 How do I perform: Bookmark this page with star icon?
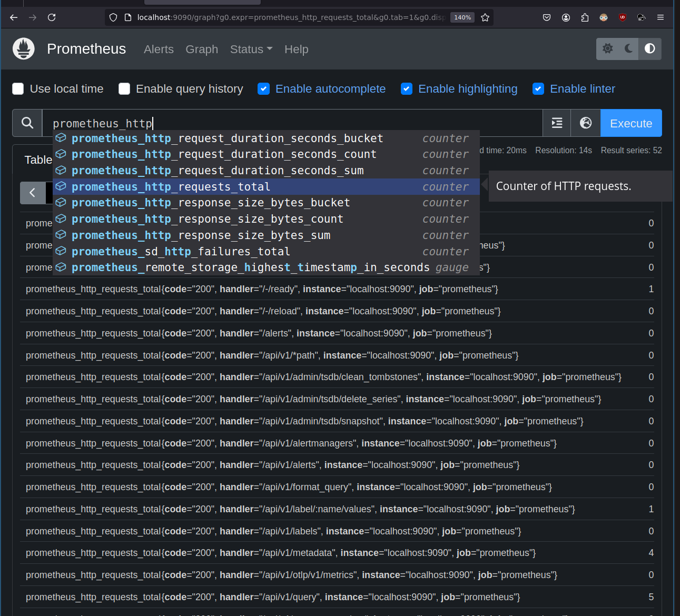(x=485, y=17)
